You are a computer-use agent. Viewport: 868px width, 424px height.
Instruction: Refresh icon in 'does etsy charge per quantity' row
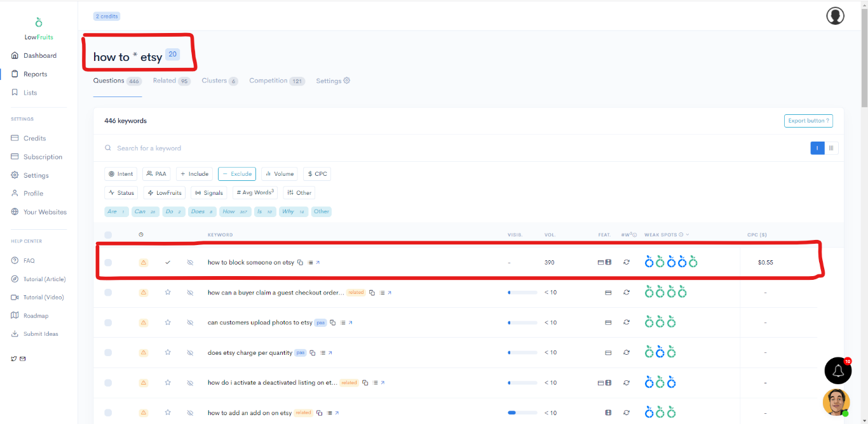pos(627,352)
